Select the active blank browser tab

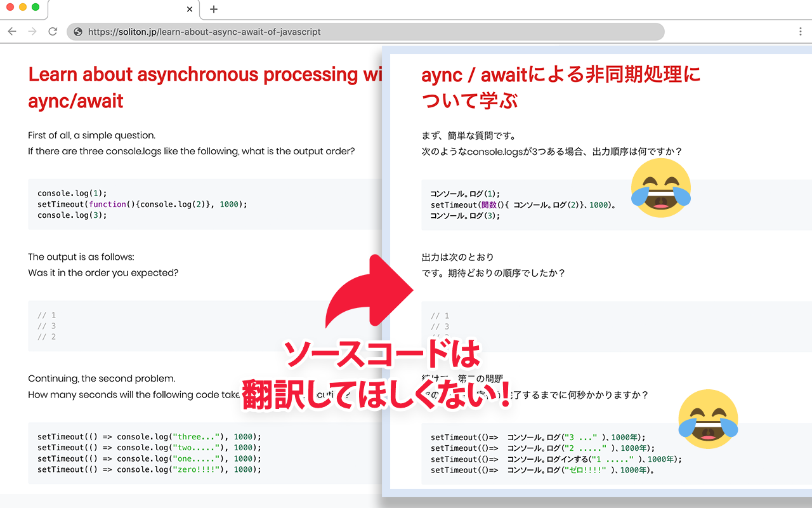click(124, 10)
